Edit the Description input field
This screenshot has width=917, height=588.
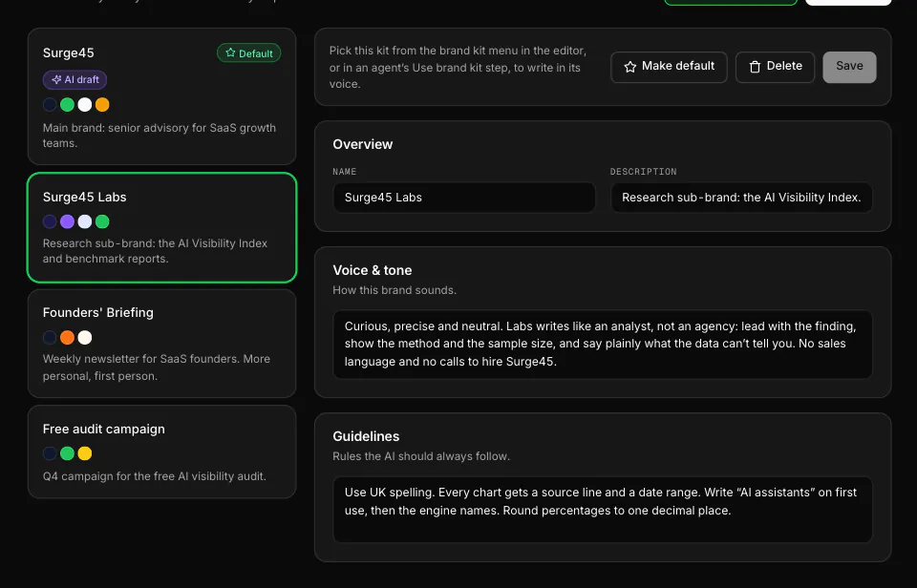(741, 198)
